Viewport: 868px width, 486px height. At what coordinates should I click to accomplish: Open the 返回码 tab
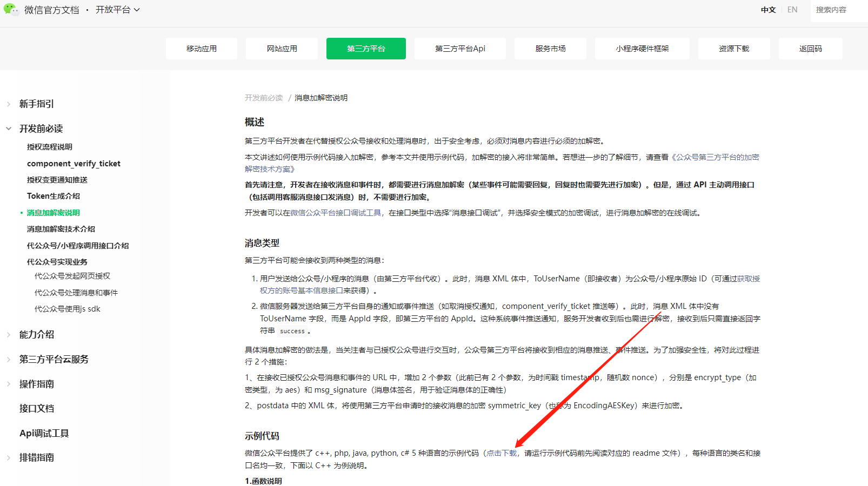[x=810, y=49]
